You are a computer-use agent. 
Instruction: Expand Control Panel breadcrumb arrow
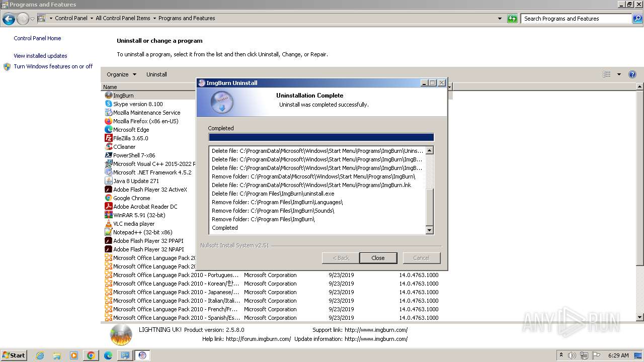pyautogui.click(x=92, y=18)
